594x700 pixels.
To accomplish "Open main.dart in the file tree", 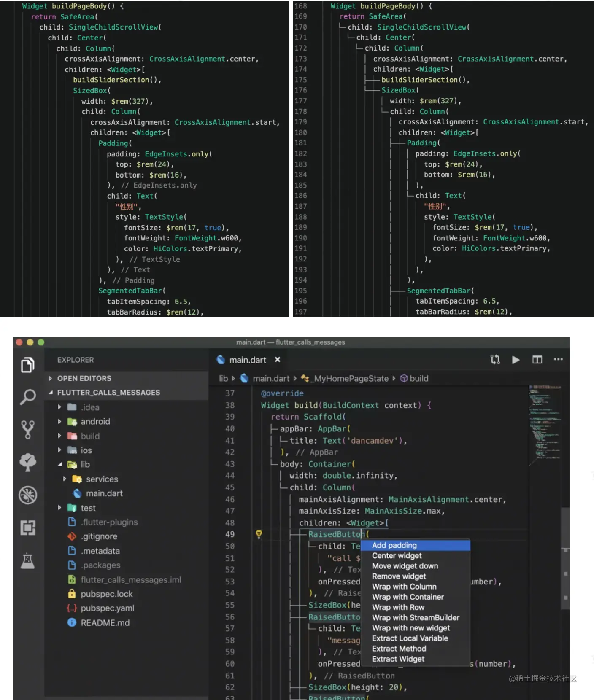I will tap(104, 493).
